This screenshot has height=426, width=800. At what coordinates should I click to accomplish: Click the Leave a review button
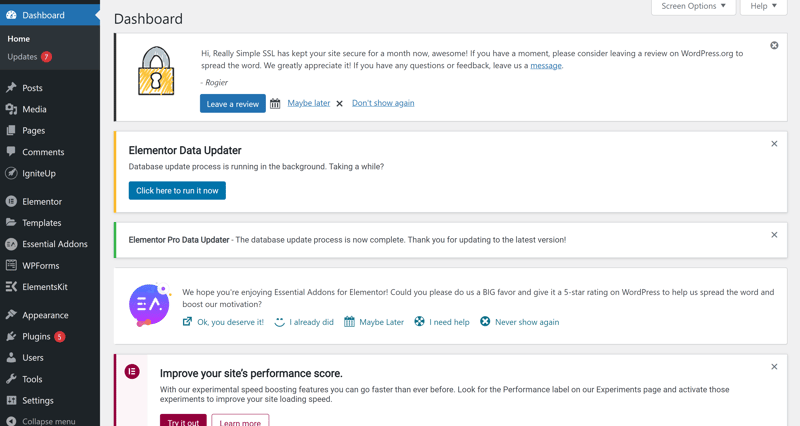[x=233, y=104]
